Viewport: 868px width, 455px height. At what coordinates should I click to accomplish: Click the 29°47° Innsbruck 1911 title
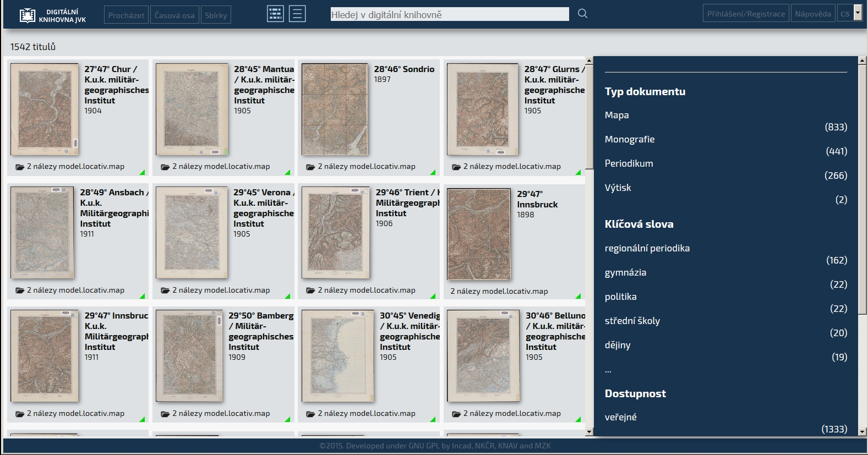pyautogui.click(x=116, y=331)
